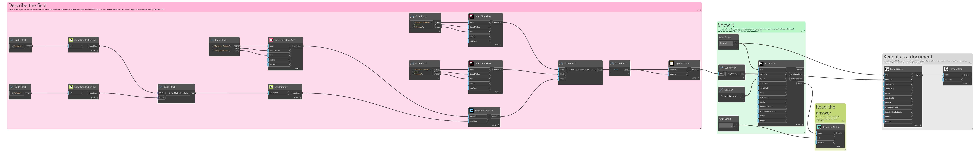Click the Code Block icon above [child0,child1,child2] code
Viewport: 980px width, 152px height.
point(561,63)
